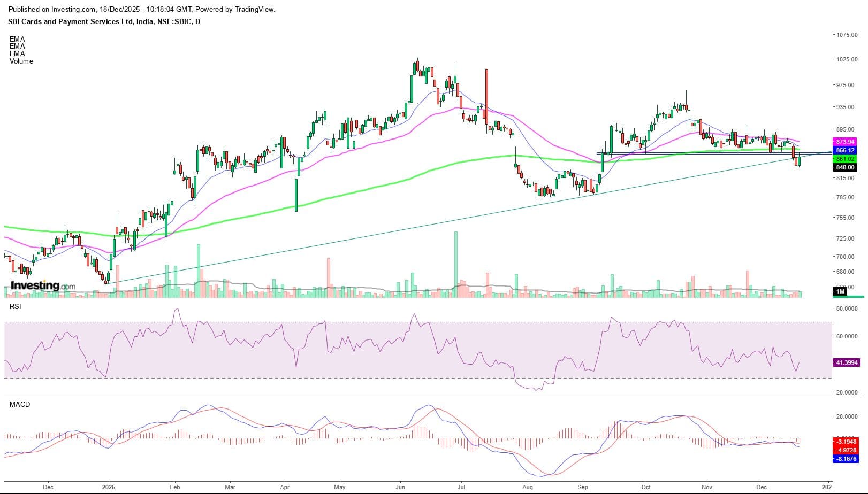
Task: Click the 1075.00 price axis label
Action: click(847, 35)
